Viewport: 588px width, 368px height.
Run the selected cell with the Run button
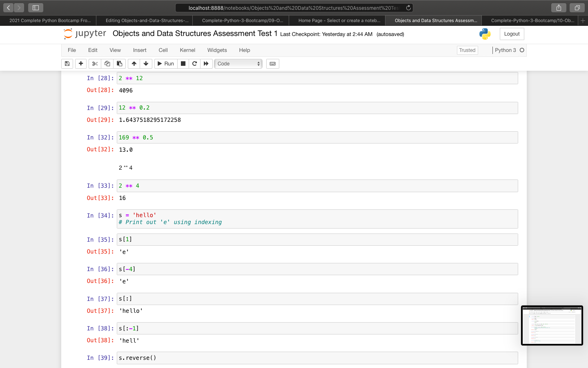click(166, 63)
